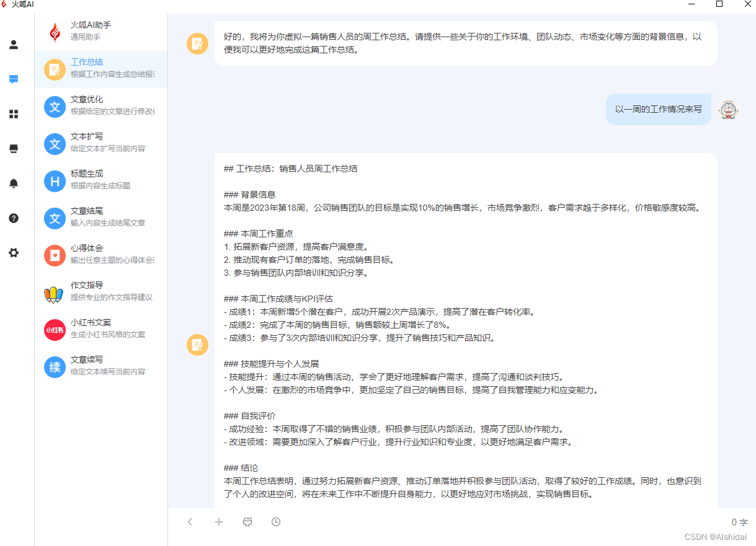756x546 pixels.
Task: Click the 工作总结 orange note icon
Action: pyautogui.click(x=55, y=69)
